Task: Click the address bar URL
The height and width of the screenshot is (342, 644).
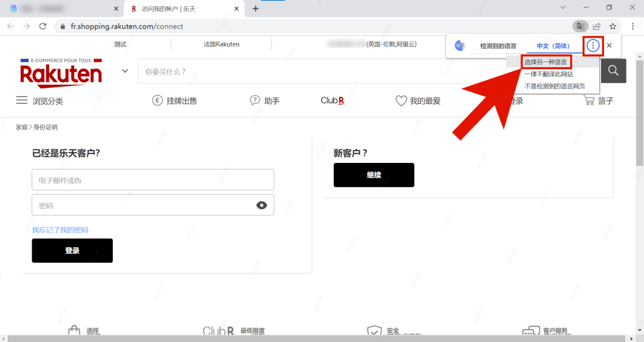Action: (127, 26)
